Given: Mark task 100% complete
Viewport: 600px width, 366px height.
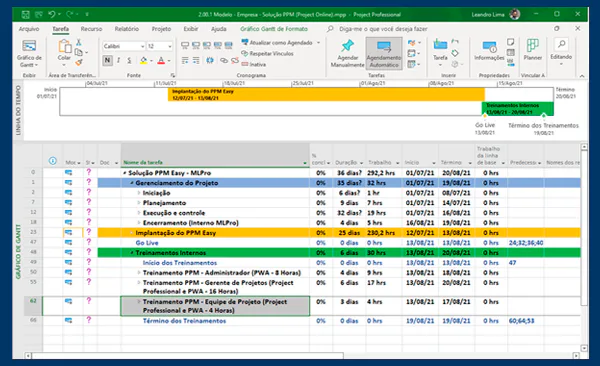Looking at the screenshot, I should point(228,46).
